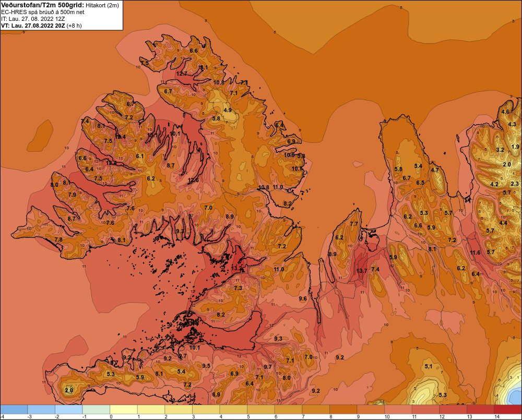The width and height of the screenshot is (522, 420).
Task: Select the legend swatch between 8 and 9
Action: (343, 410)
